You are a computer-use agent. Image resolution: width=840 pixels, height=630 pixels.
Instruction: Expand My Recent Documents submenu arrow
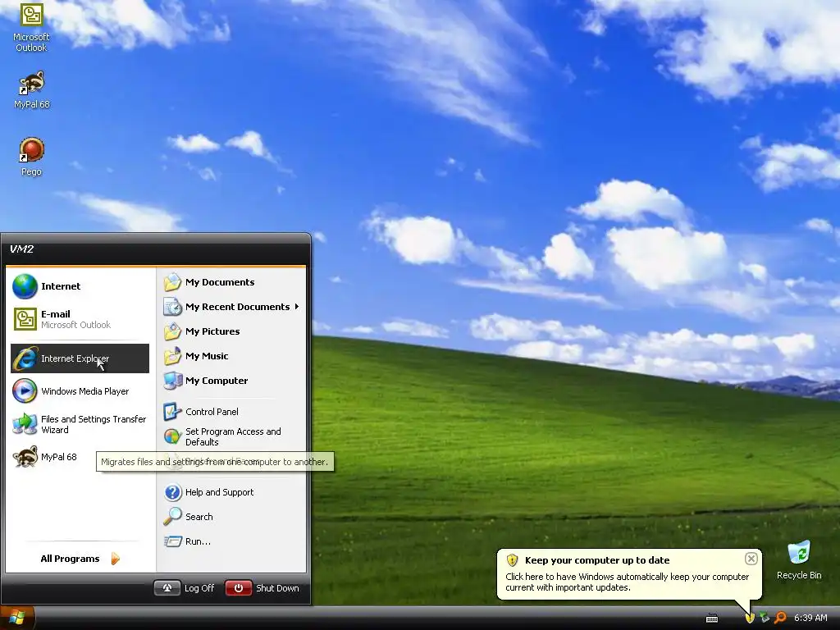point(297,307)
